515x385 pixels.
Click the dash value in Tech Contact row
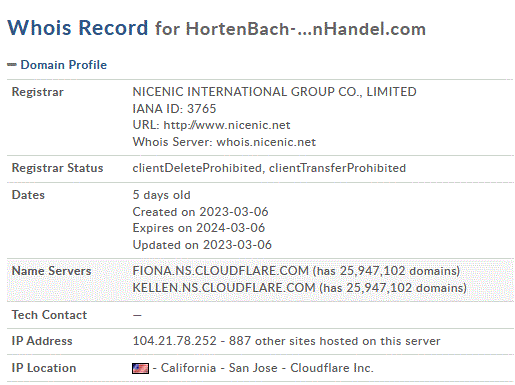pyautogui.click(x=137, y=315)
